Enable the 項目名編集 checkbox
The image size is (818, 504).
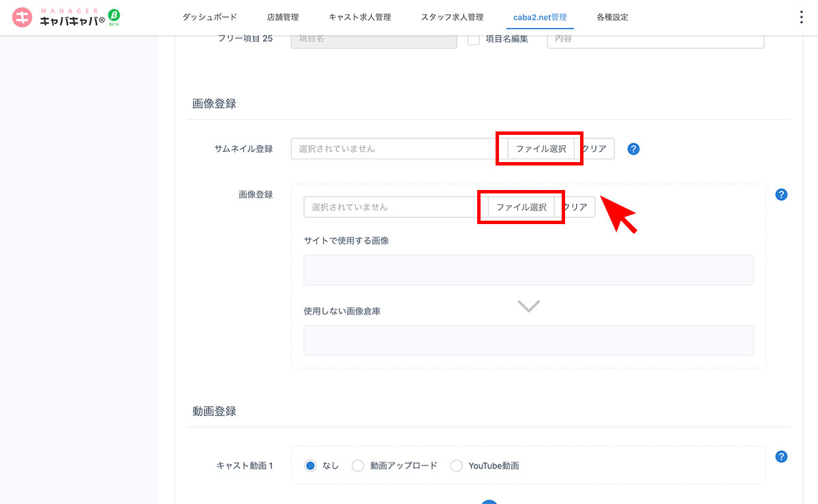474,39
